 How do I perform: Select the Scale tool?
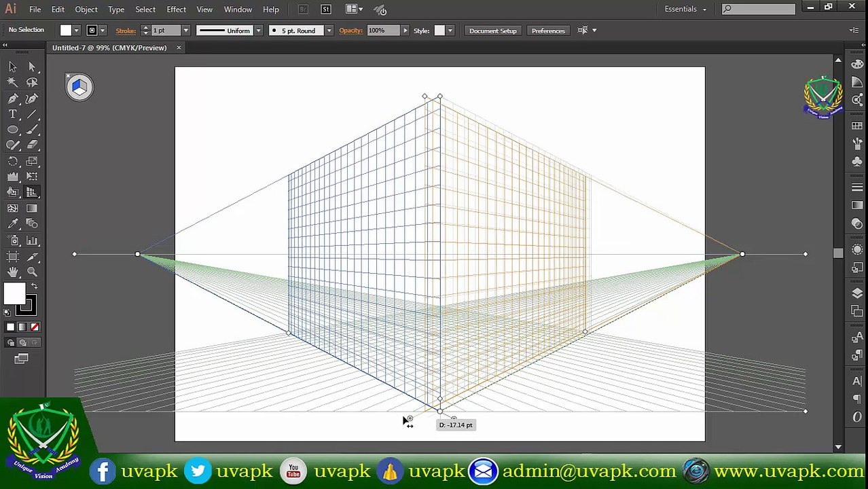click(x=32, y=161)
